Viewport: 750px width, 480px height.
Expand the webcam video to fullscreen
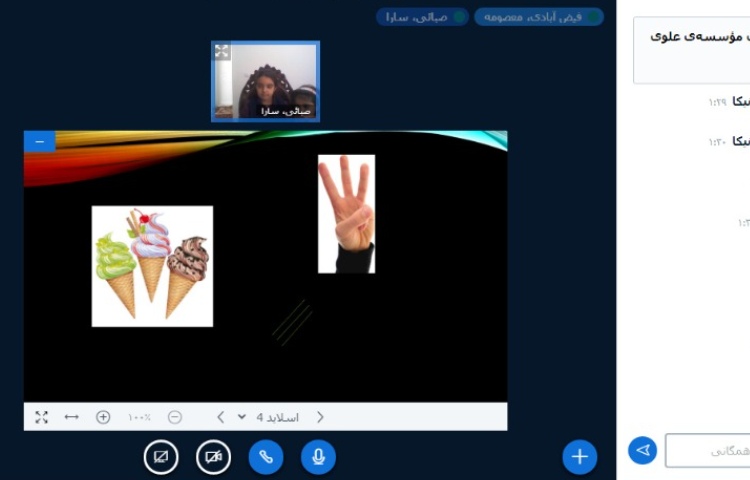[x=222, y=51]
